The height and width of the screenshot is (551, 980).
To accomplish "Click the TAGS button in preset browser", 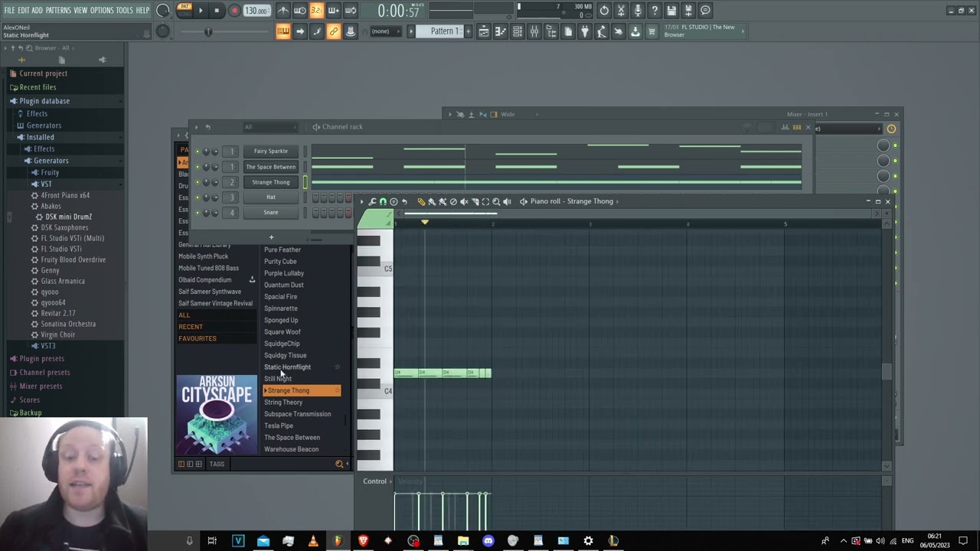I will (x=217, y=464).
